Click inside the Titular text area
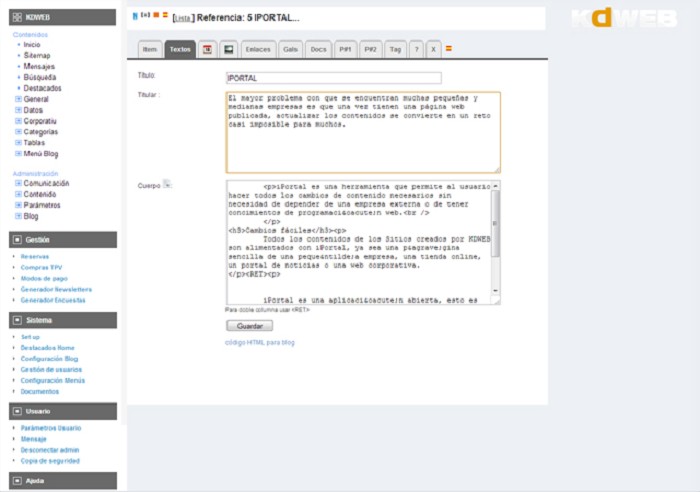This screenshot has height=492, width=700. tap(363, 132)
